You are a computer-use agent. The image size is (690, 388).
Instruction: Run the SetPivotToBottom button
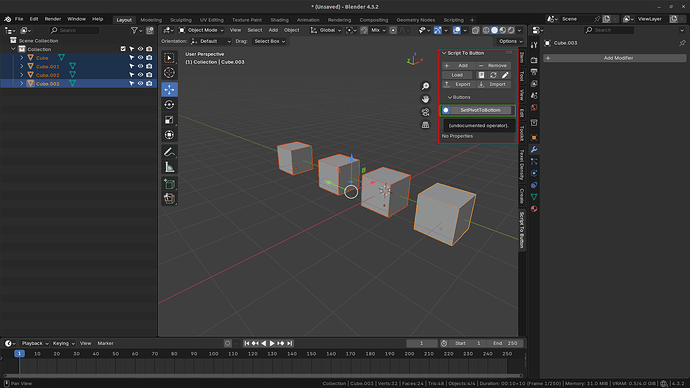481,110
